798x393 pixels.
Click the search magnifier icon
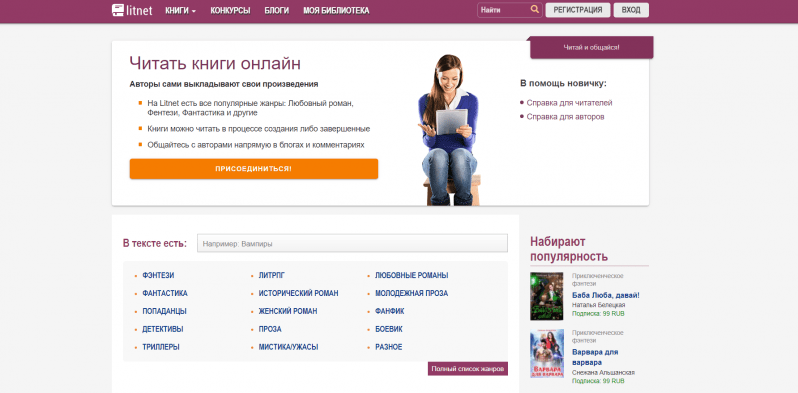[534, 9]
